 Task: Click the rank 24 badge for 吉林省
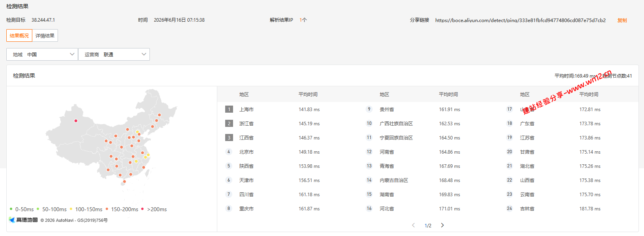coord(510,208)
